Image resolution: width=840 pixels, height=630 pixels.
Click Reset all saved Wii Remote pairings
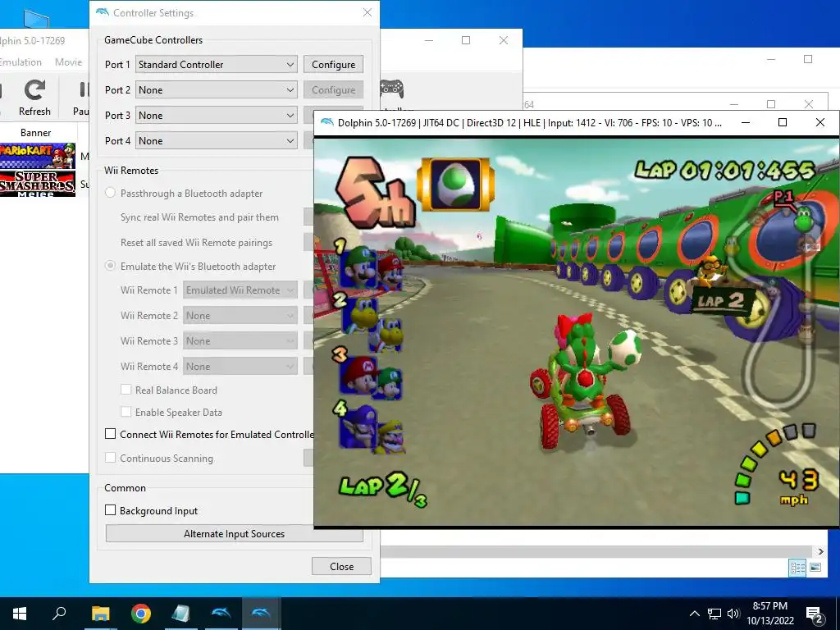pos(196,243)
